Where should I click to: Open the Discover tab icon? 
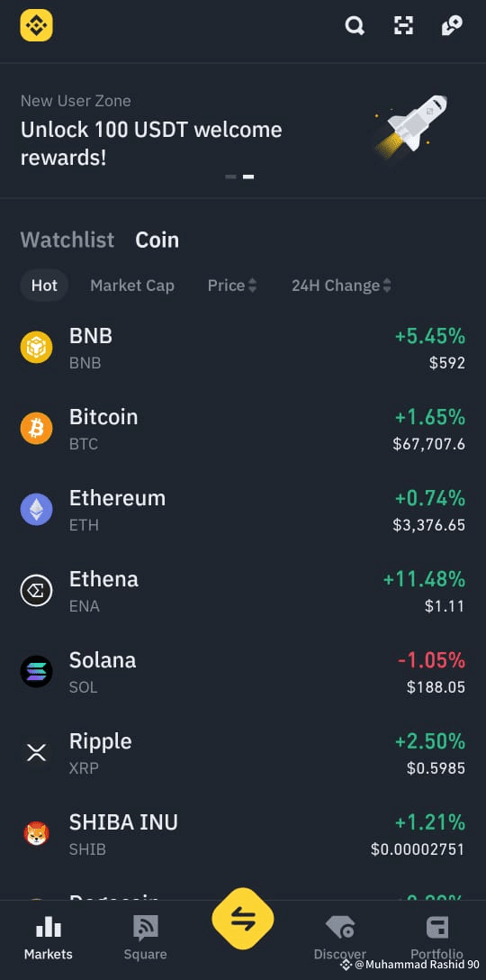340,927
